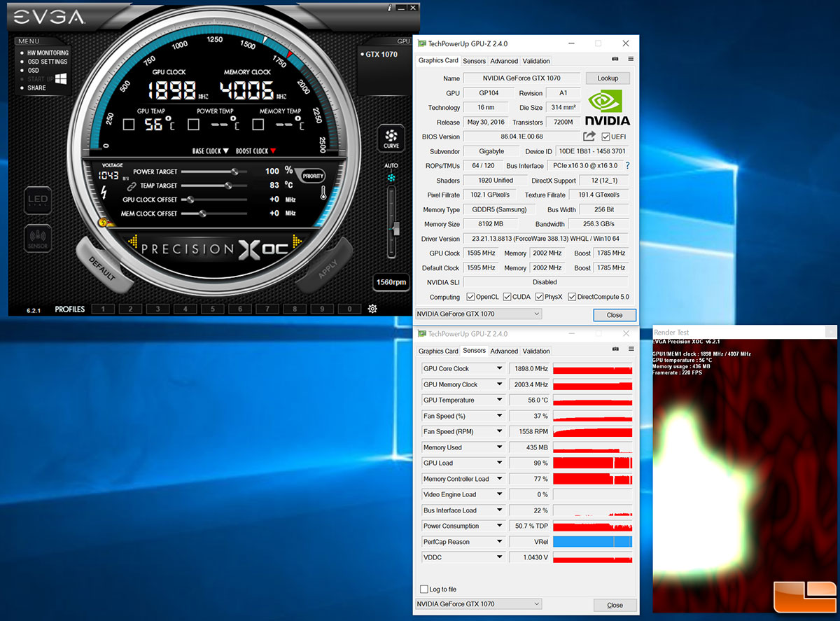Open hamburger menu in Sensors GPU-Z window
The width and height of the screenshot is (840, 621).
[x=631, y=349]
